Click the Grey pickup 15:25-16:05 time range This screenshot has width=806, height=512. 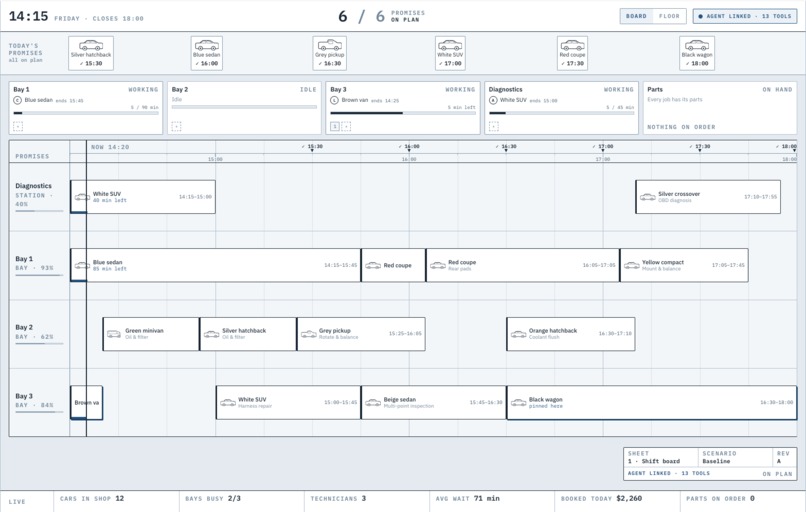[405, 334]
